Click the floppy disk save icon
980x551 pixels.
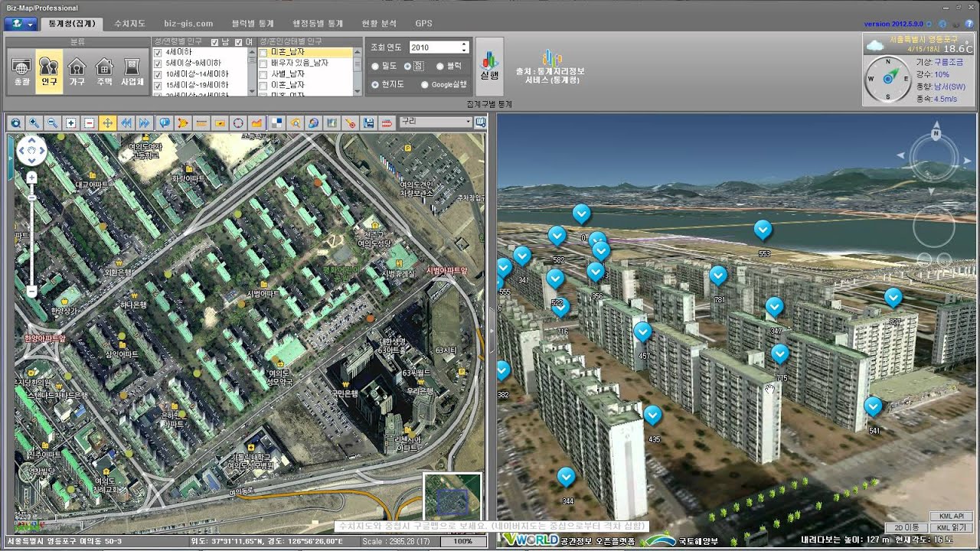tap(368, 122)
